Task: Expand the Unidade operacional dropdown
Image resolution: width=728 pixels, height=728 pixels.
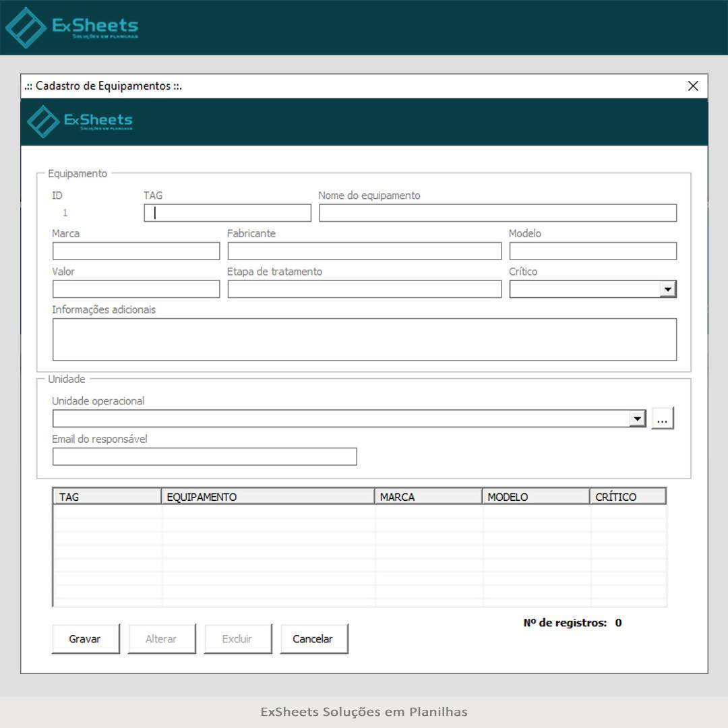Action: coord(638,419)
